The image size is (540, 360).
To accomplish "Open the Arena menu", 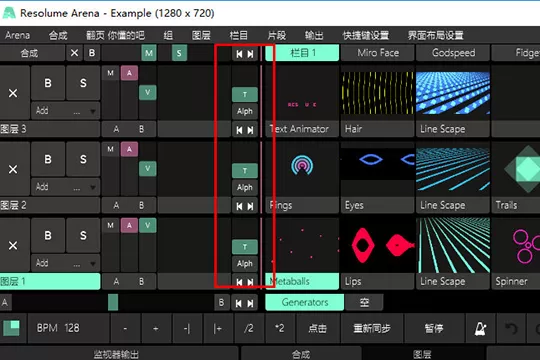I will click(x=17, y=35).
